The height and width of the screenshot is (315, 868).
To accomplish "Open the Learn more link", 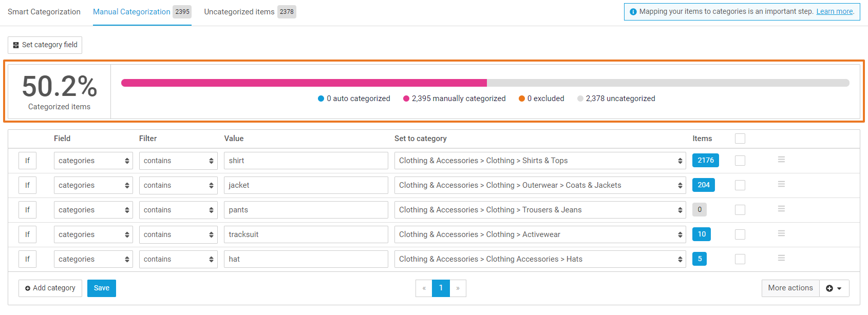I will point(835,12).
